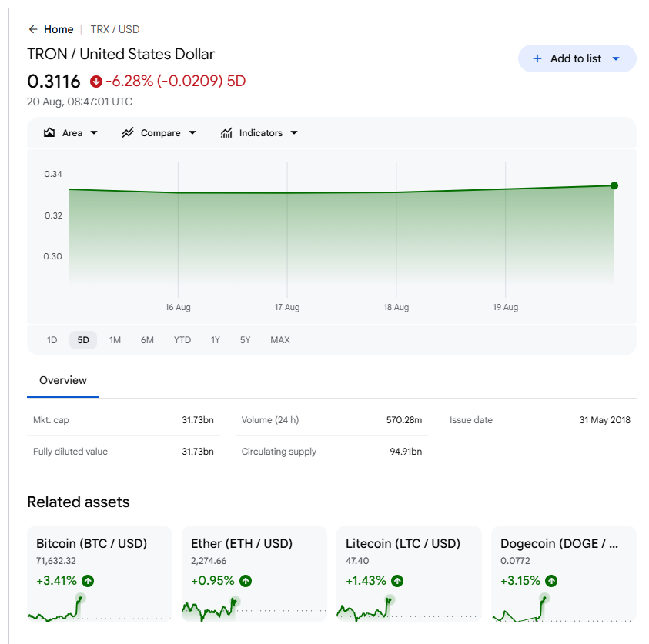Click the Related assets heading

pos(79,502)
